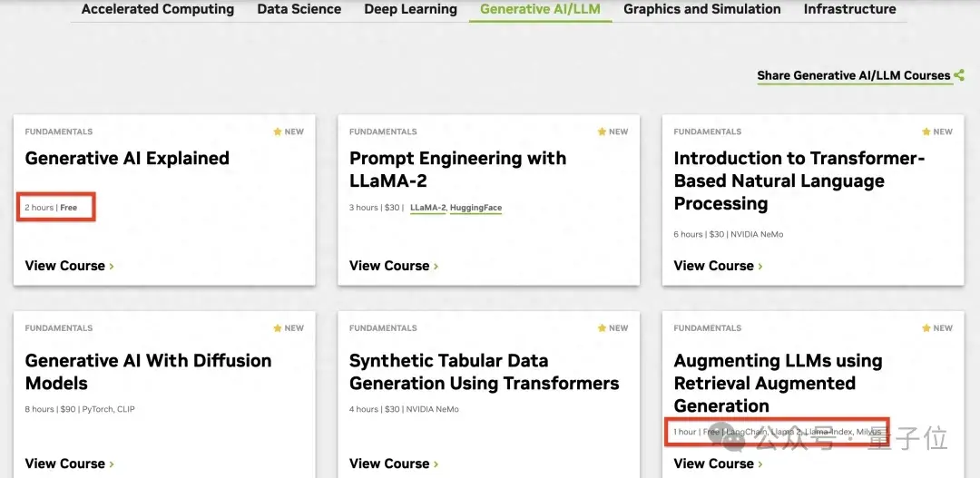View Course for Generative AI Explained
The height and width of the screenshot is (478, 980).
tap(69, 266)
